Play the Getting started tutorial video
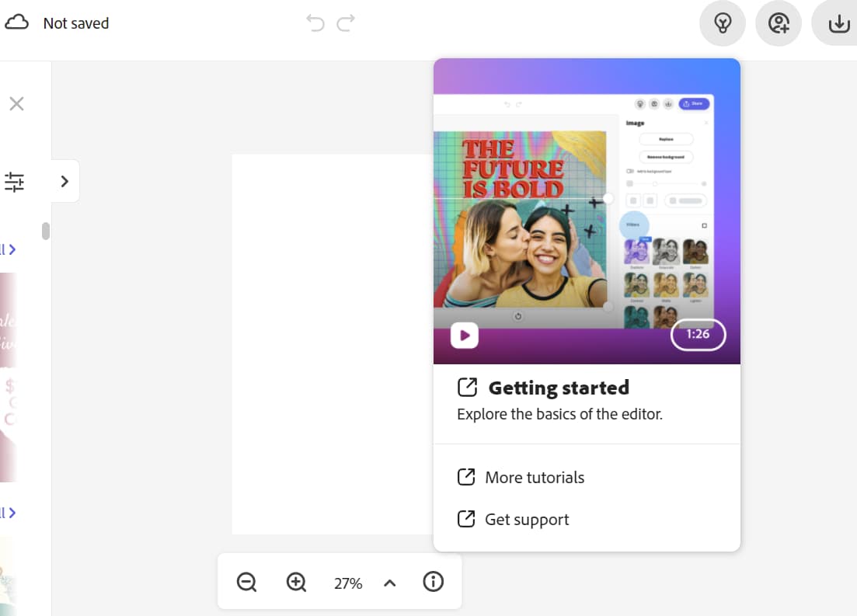 pos(465,336)
